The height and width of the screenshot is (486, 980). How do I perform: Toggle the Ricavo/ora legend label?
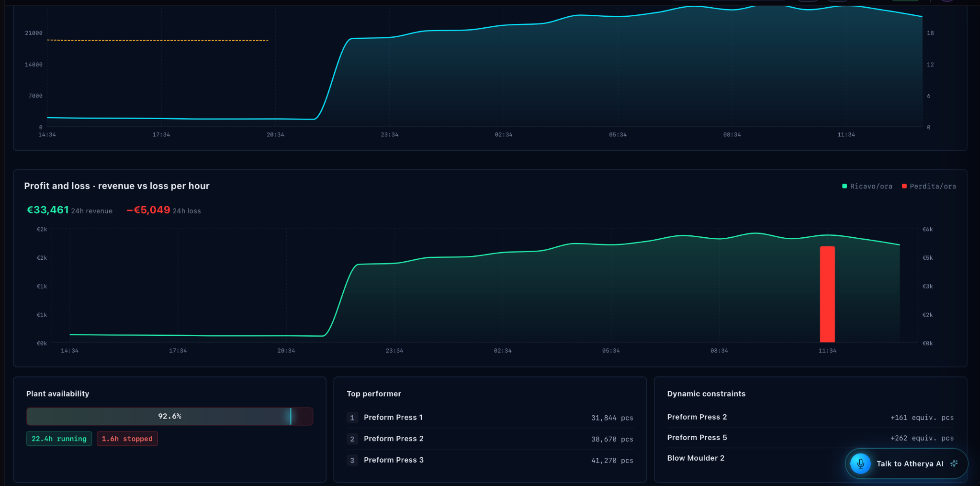tap(871, 186)
